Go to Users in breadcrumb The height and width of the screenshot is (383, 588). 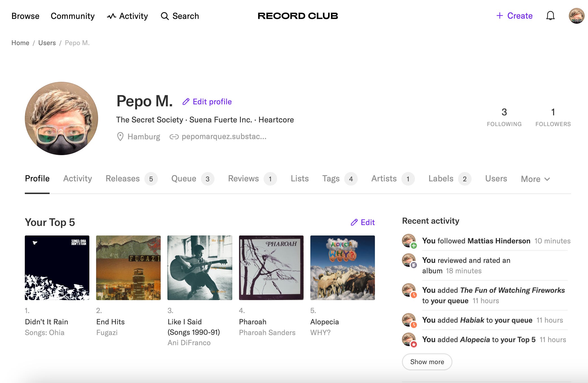click(x=47, y=43)
